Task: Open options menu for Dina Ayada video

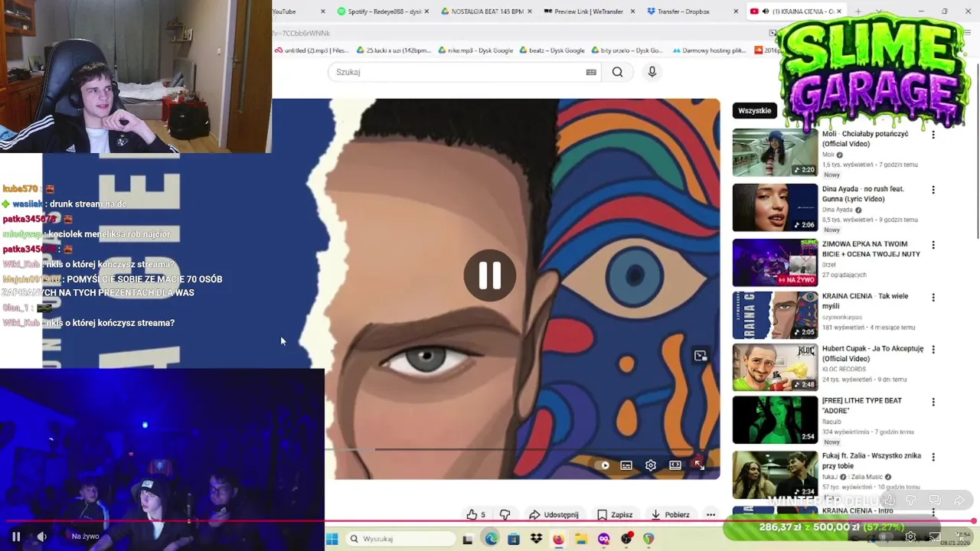Action: coord(933,190)
